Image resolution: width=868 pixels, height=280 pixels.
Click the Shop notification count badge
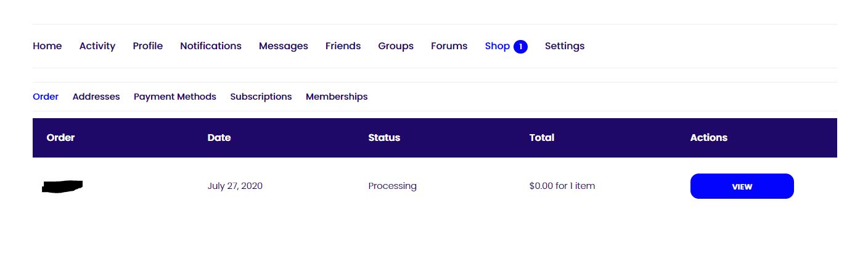tap(520, 47)
